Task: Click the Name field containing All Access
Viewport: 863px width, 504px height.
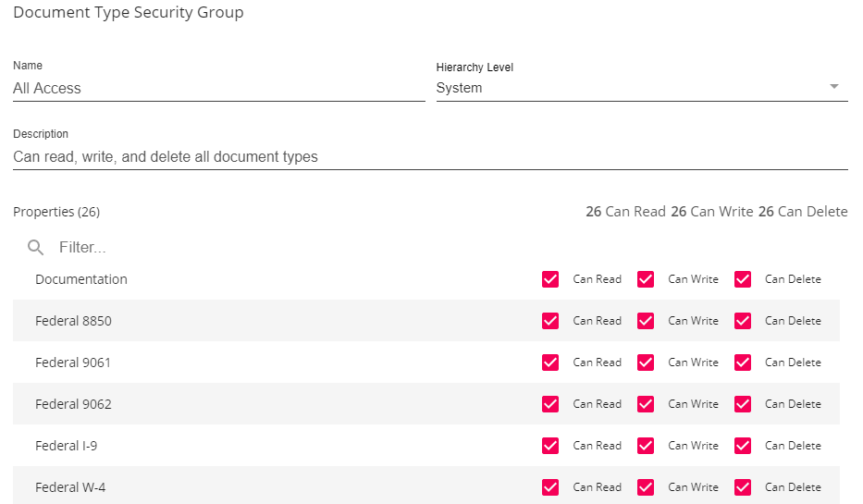Action: [218, 89]
